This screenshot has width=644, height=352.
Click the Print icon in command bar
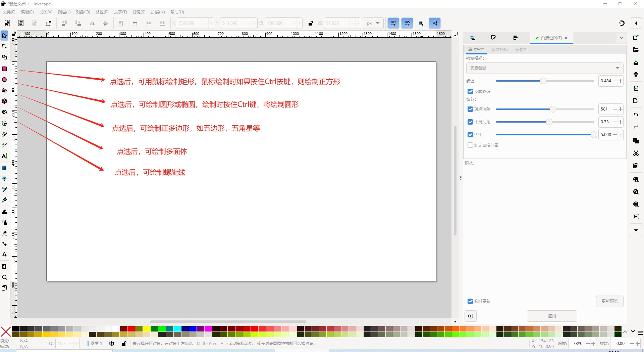(636, 75)
